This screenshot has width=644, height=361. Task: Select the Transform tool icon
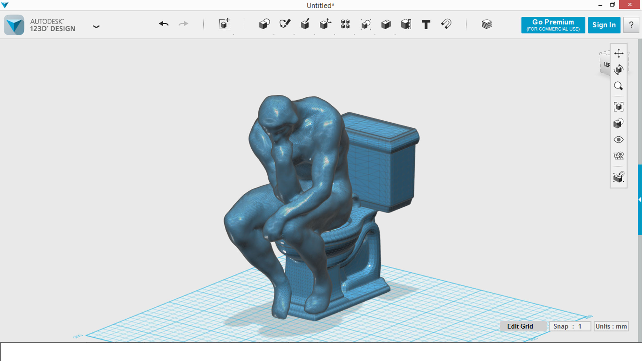click(x=224, y=24)
